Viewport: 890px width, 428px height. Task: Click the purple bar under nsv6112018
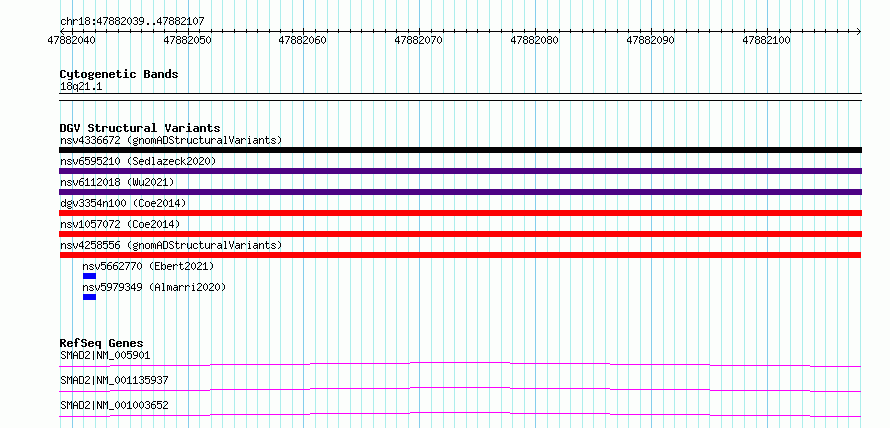pyautogui.click(x=460, y=192)
